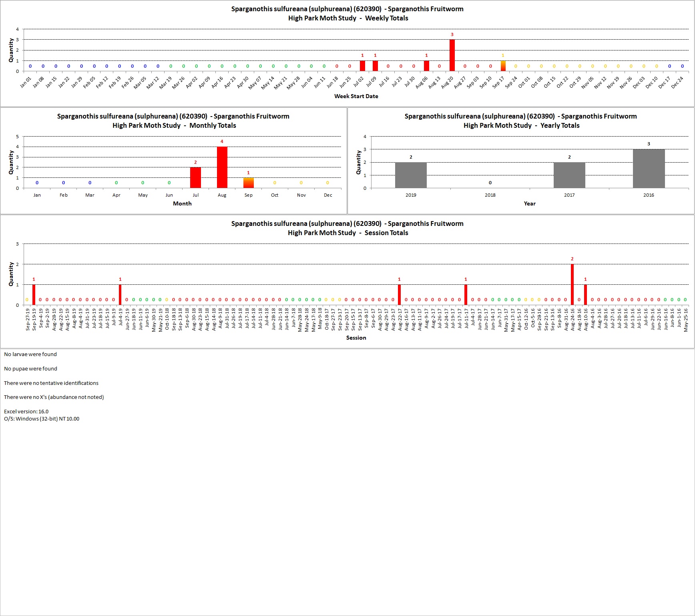
Task: Select the gray 2019 bar in Yearly Totals
Action: point(411,175)
